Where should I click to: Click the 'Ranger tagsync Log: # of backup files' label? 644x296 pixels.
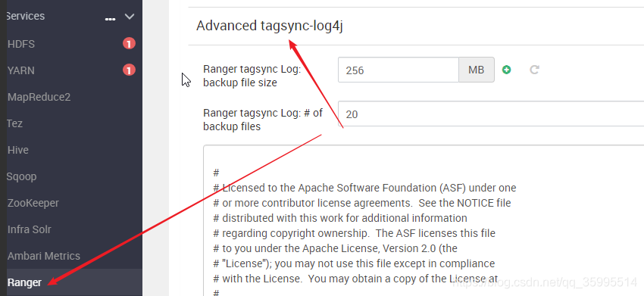[x=263, y=120]
